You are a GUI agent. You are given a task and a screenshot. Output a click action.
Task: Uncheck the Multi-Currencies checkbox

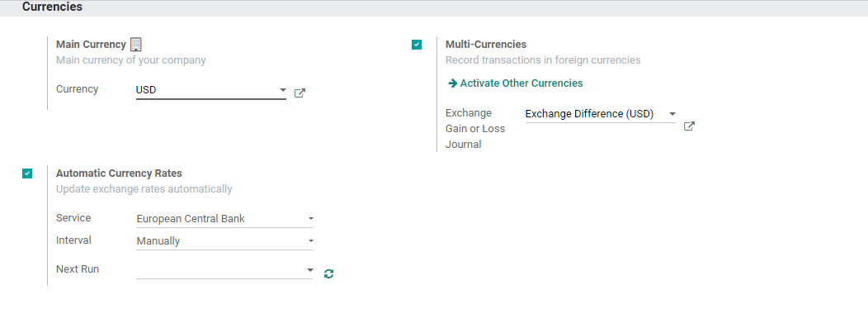tap(417, 45)
